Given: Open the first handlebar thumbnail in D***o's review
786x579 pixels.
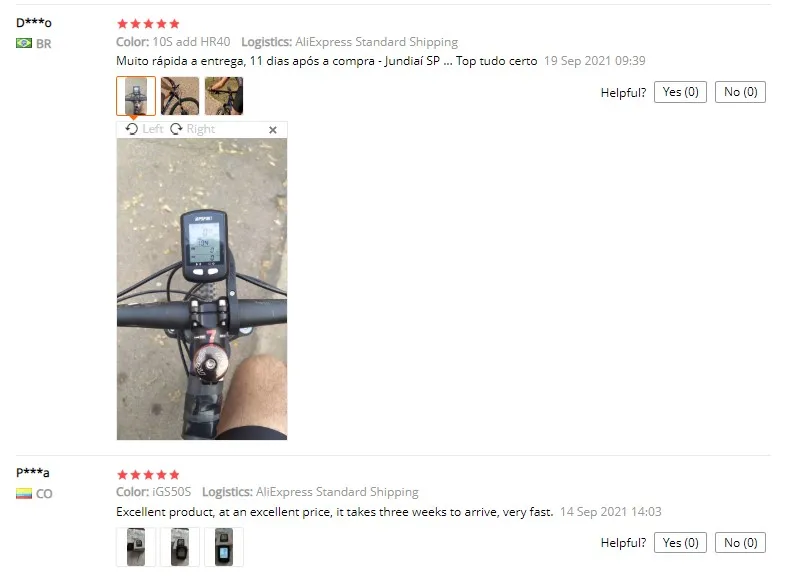Looking at the screenshot, I should tap(136, 96).
